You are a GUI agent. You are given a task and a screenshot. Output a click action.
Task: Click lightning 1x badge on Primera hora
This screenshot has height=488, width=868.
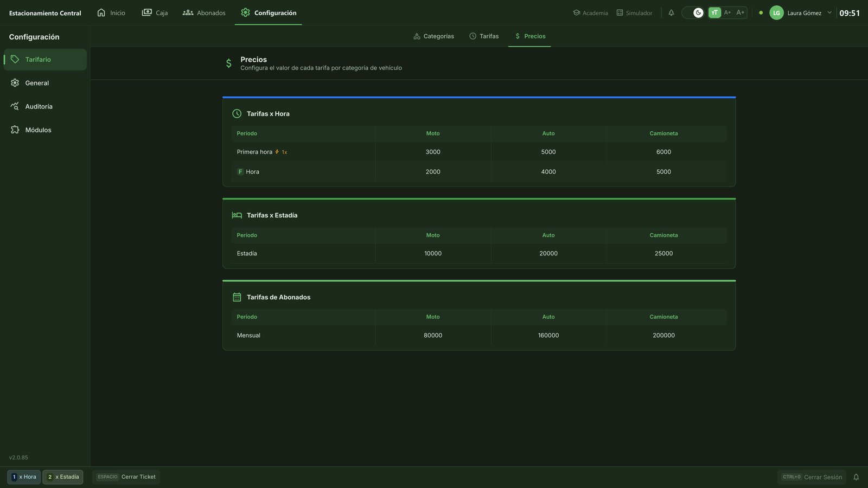click(281, 152)
